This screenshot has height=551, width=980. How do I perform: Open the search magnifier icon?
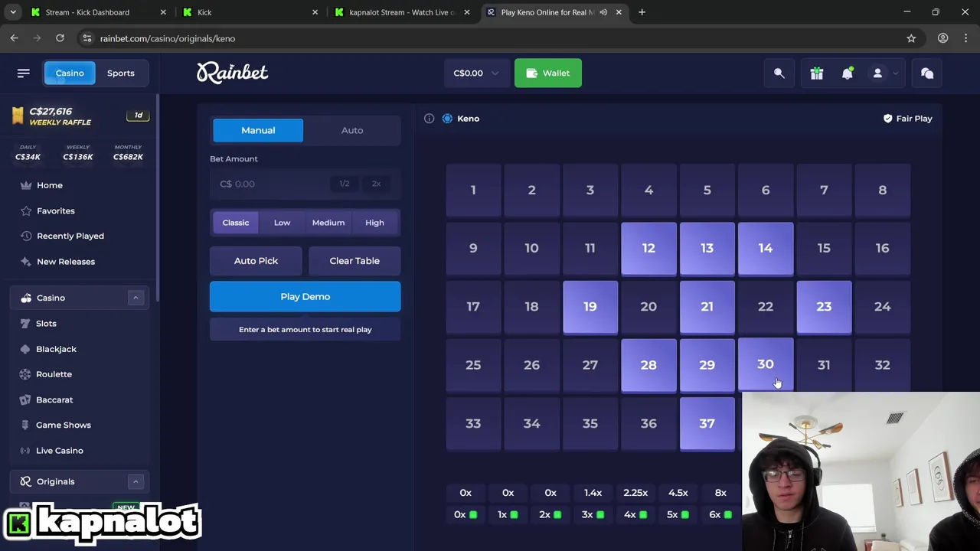[x=779, y=73]
